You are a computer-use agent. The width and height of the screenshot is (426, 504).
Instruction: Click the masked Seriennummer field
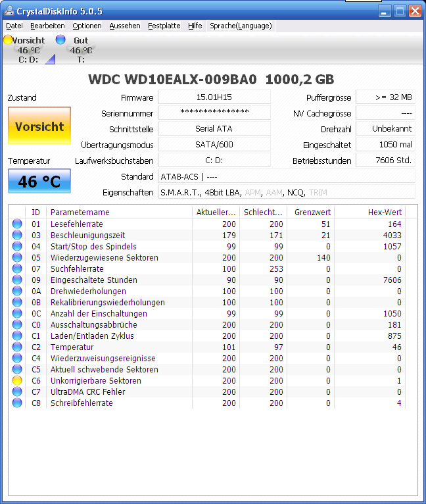214,113
